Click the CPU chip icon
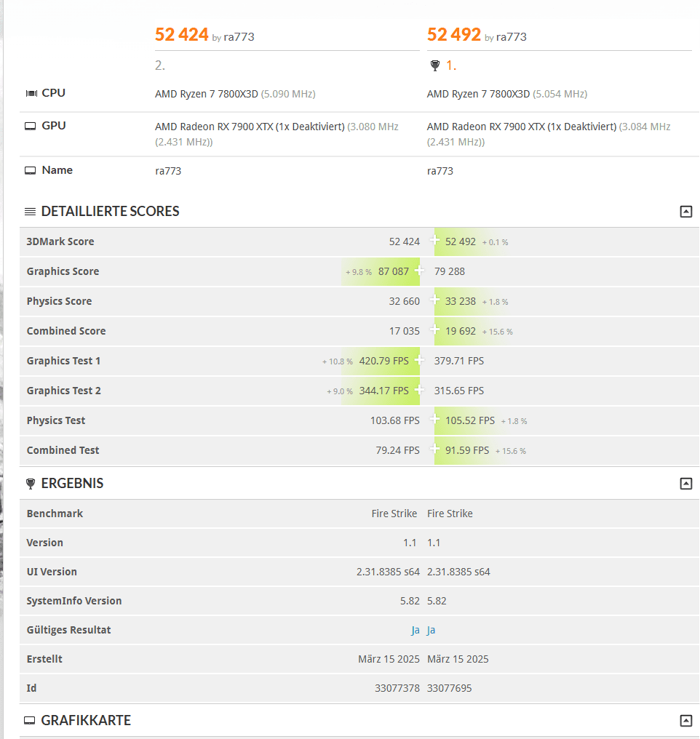The width and height of the screenshot is (700, 739). tap(31, 93)
